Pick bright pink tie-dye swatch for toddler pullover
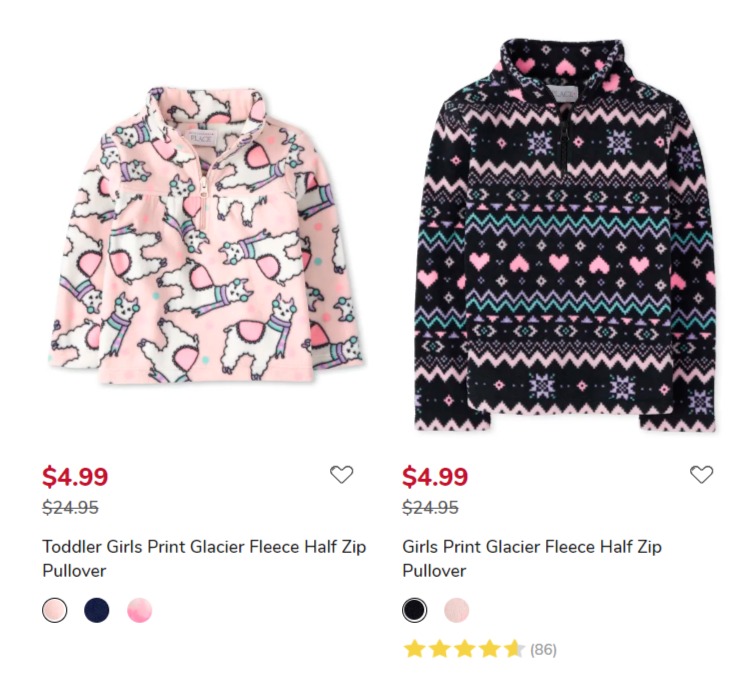735x673 pixels. pyautogui.click(x=139, y=610)
